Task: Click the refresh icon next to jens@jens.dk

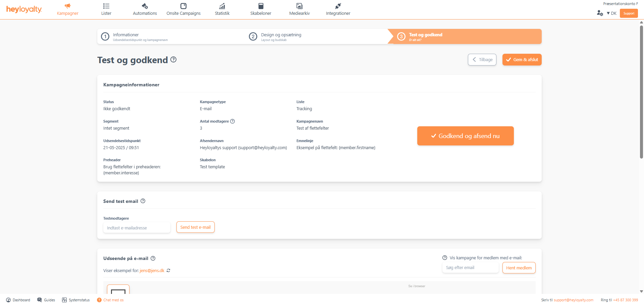Action: click(168, 270)
